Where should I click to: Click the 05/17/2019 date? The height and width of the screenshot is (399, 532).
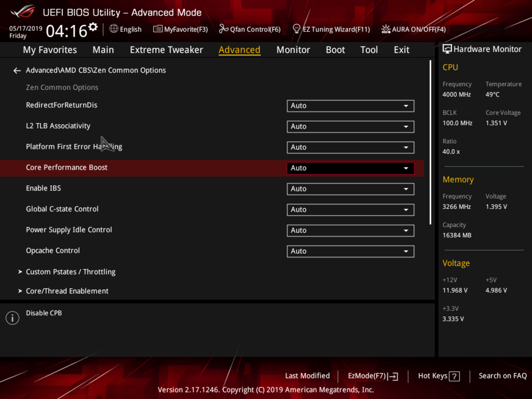pyautogui.click(x=25, y=28)
